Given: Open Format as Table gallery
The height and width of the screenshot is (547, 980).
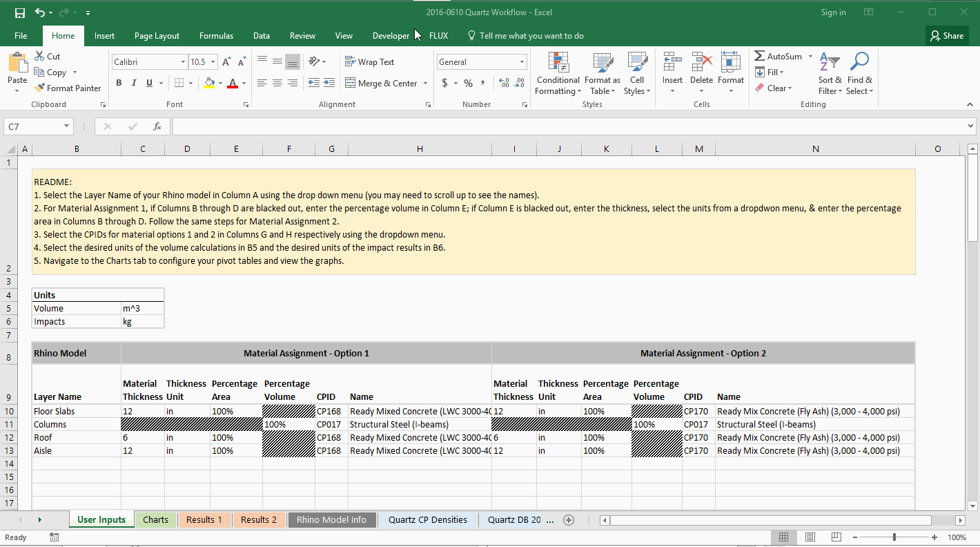Looking at the screenshot, I should point(602,73).
